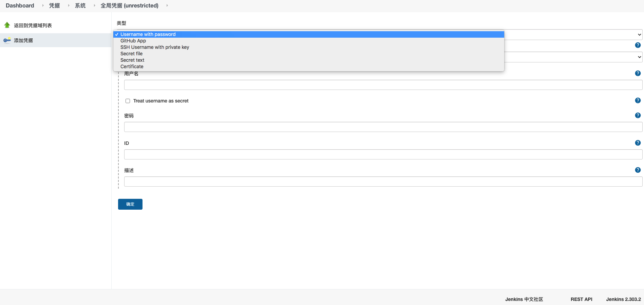Click the green up-arrow return icon
This screenshot has height=305, width=644.
[7, 25]
